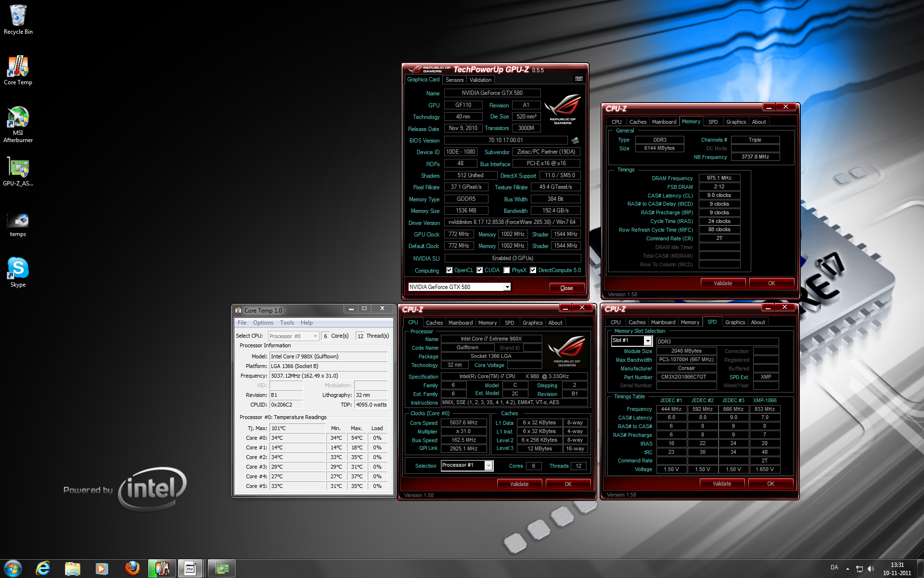Viewport: 924px width, 578px height.
Task: Enable the PhysX checkbox in GPU-Z
Action: [x=506, y=270]
